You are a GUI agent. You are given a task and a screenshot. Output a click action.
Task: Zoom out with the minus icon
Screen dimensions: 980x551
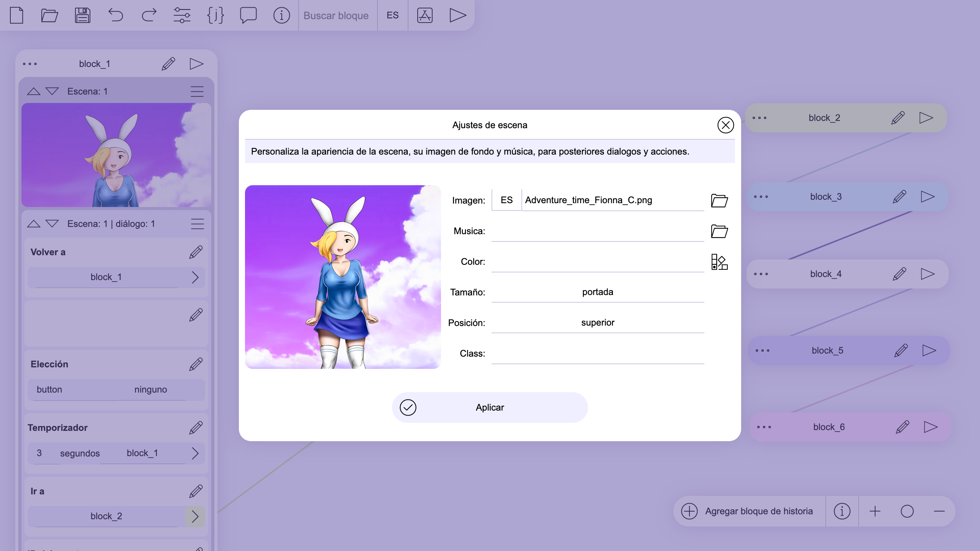coord(939,511)
